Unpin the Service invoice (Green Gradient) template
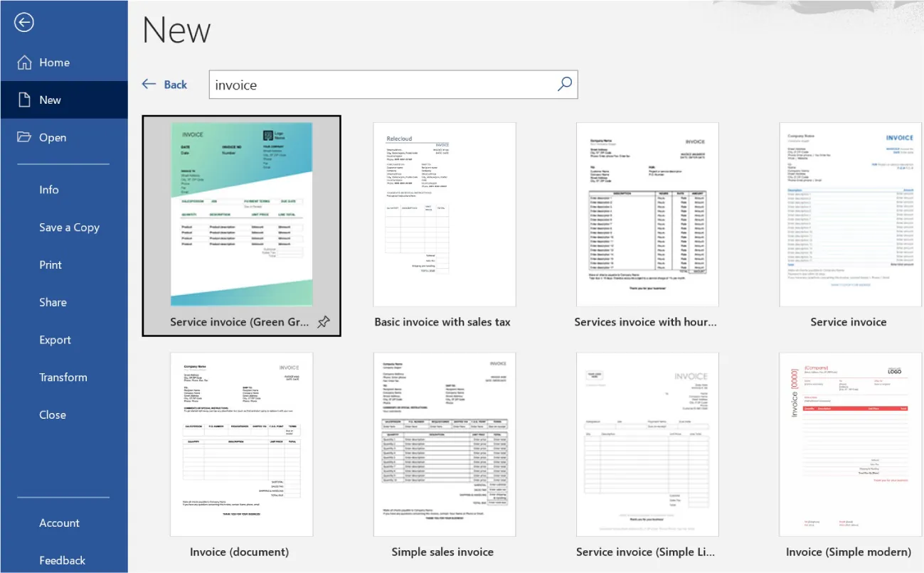924x573 pixels. [324, 321]
